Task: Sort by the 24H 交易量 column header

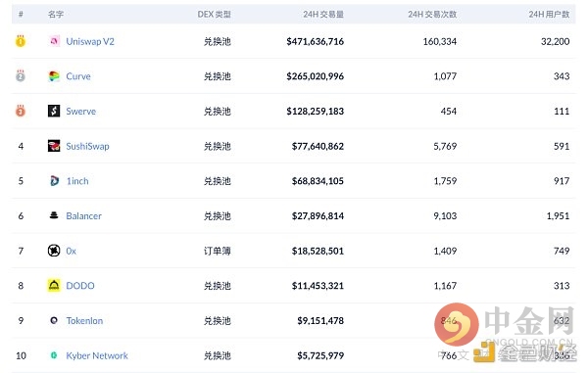Action: click(x=323, y=15)
